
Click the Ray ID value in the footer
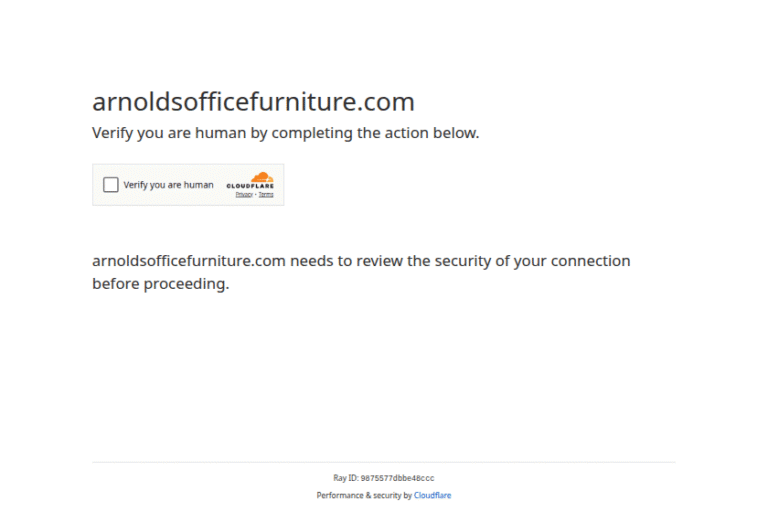coord(397,478)
